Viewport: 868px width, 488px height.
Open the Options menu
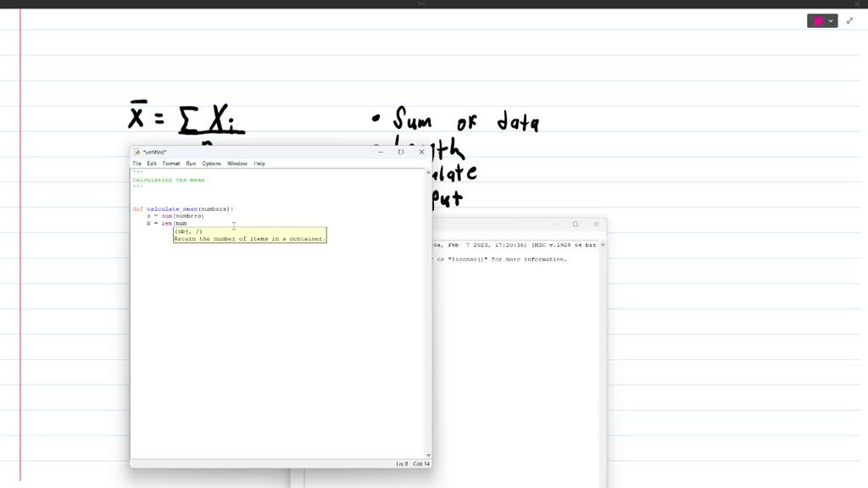[x=211, y=164]
